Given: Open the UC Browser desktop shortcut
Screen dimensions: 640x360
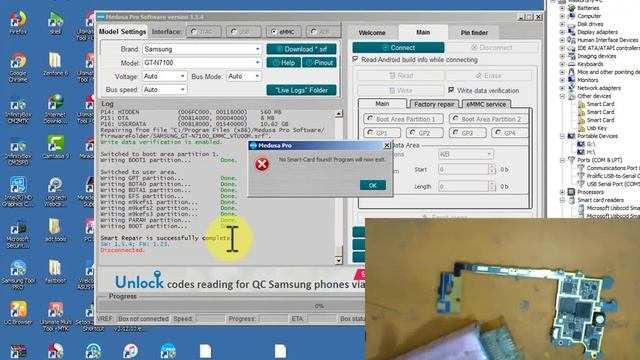Looking at the screenshot, I should click(18, 313).
